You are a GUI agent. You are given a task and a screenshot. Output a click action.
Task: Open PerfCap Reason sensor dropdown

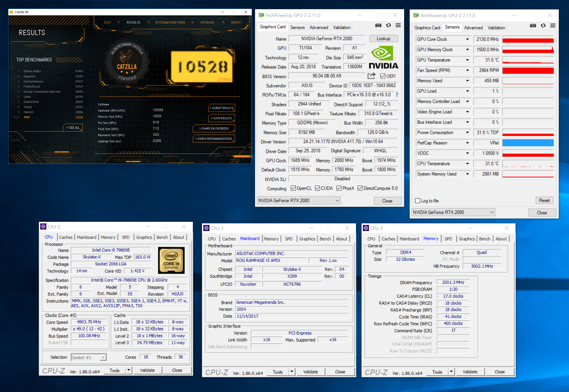[467, 143]
